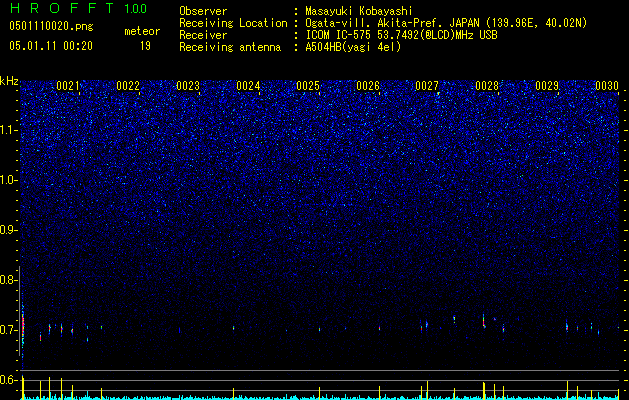Viewport: 629px width, 400px height.
Task: Select the 0029 time marker
Action: (x=547, y=86)
